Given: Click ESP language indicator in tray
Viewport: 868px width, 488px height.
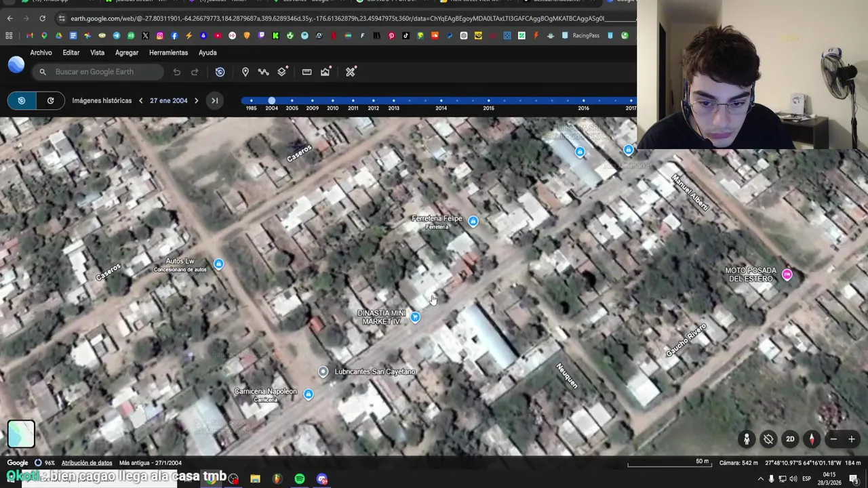Looking at the screenshot, I should (807, 479).
